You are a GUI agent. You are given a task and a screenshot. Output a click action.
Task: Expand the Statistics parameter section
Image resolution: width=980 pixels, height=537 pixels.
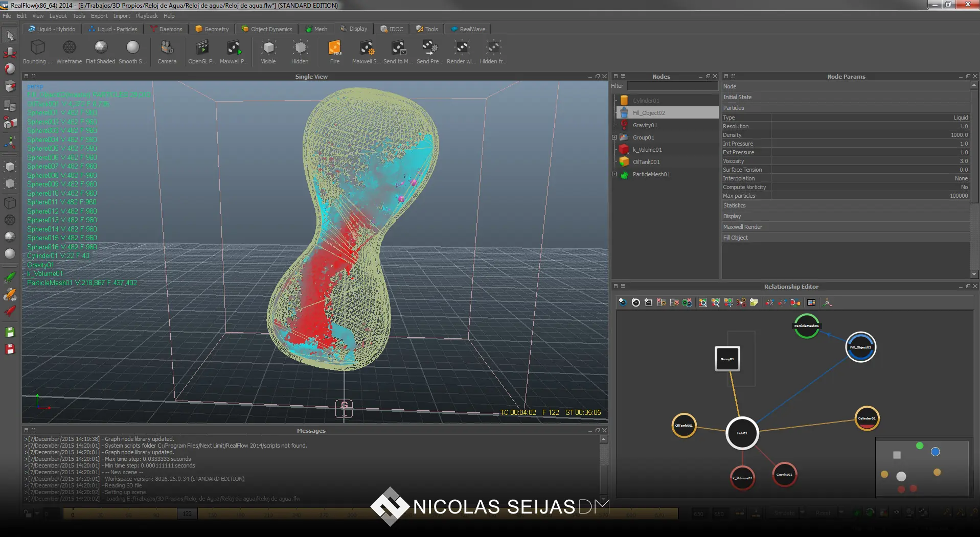[735, 205]
